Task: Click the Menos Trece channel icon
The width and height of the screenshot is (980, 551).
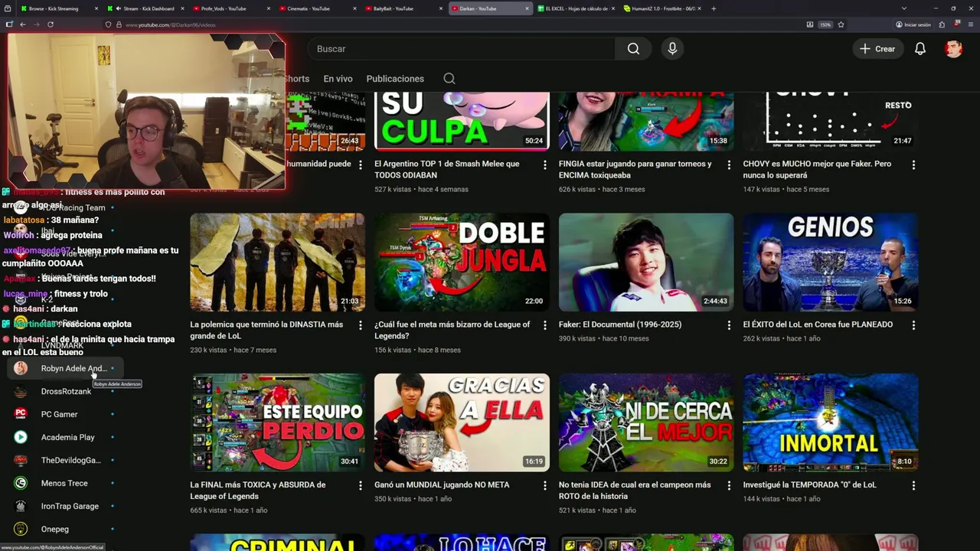Action: click(x=21, y=483)
